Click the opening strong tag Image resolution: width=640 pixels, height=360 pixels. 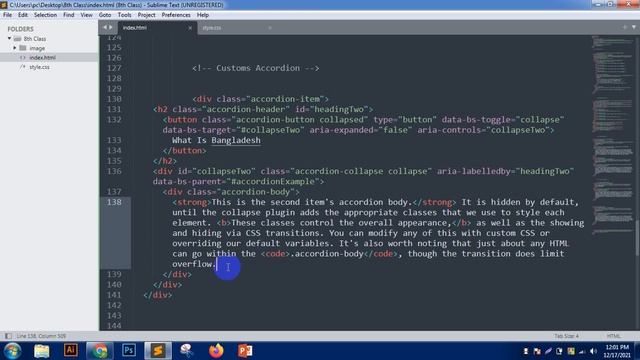[192, 202]
